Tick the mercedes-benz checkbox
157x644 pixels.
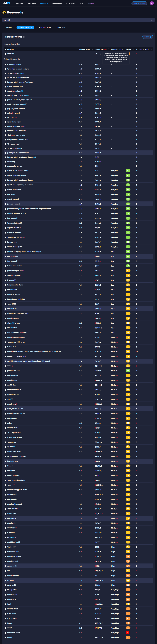pos(5,632)
